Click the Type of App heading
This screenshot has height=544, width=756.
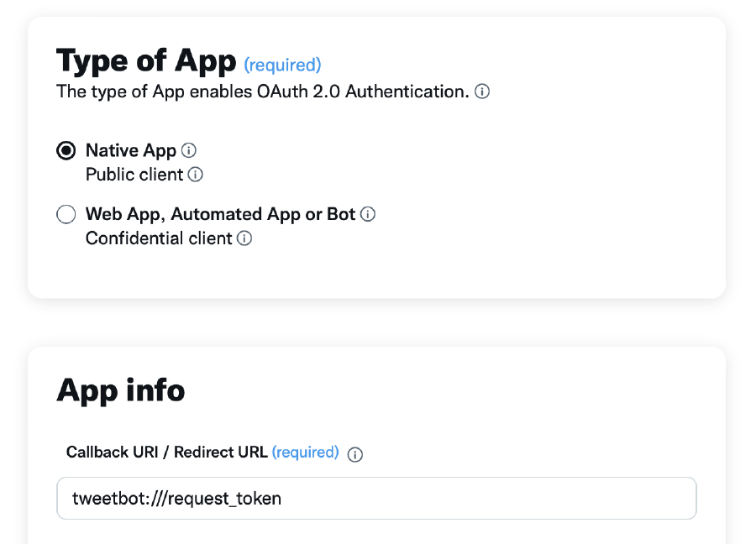146,61
